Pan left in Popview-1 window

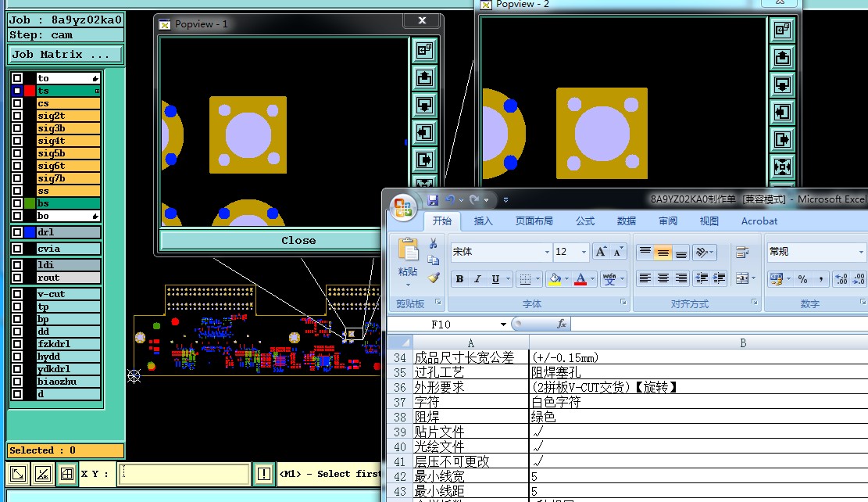[424, 132]
